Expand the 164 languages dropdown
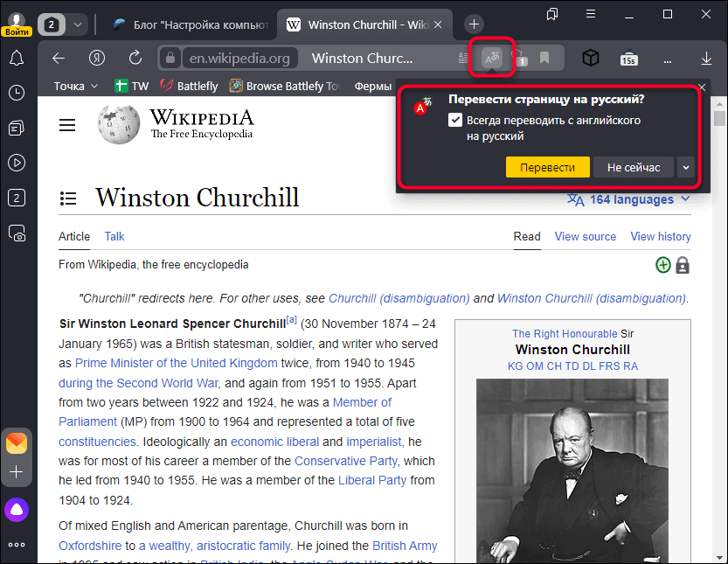Viewport: 728px width, 564px height. pos(628,199)
